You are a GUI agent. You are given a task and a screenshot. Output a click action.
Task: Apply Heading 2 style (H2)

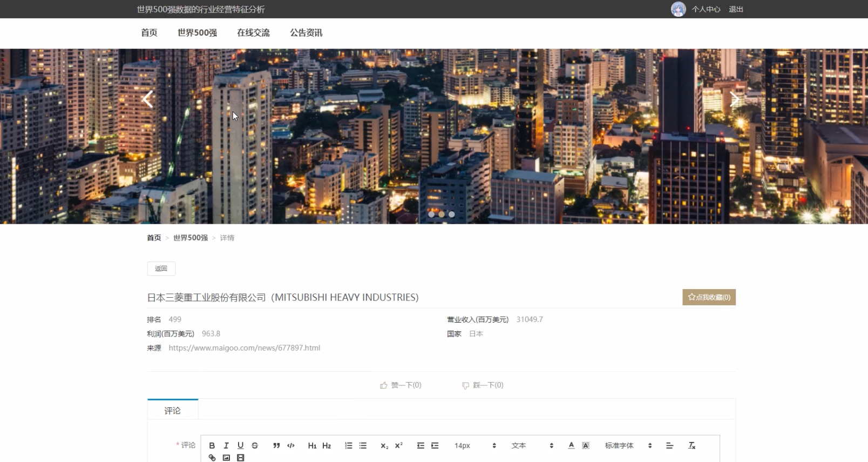pyautogui.click(x=327, y=446)
